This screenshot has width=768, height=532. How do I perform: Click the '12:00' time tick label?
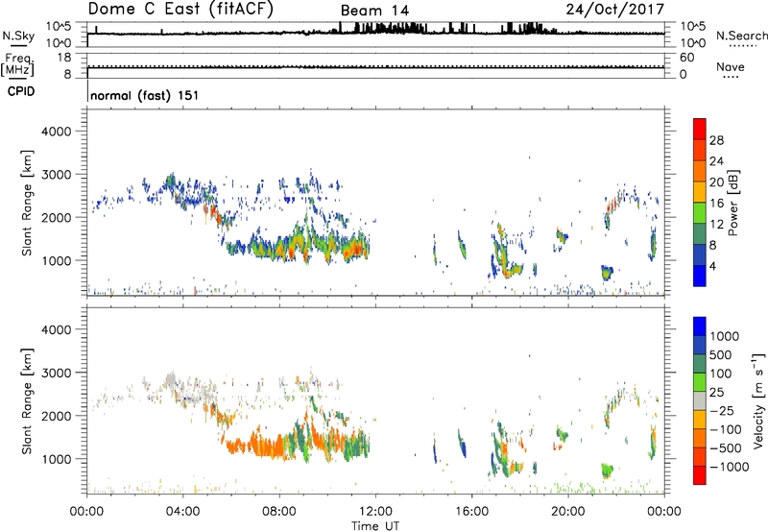tap(375, 512)
